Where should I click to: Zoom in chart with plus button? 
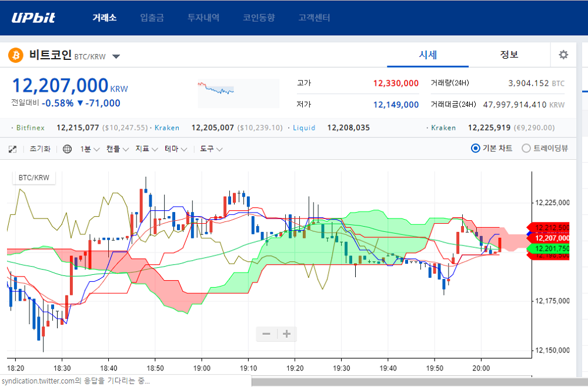click(287, 334)
